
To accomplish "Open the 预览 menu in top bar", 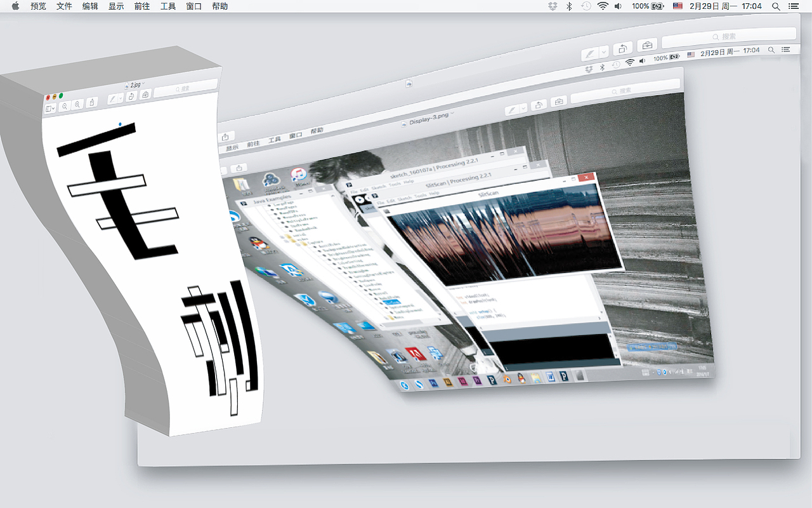I will [39, 6].
